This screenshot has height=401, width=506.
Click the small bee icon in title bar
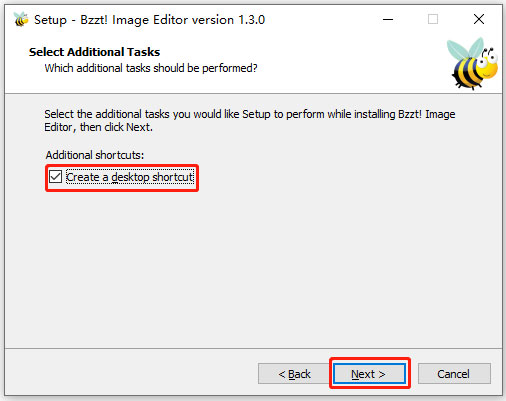(x=21, y=19)
